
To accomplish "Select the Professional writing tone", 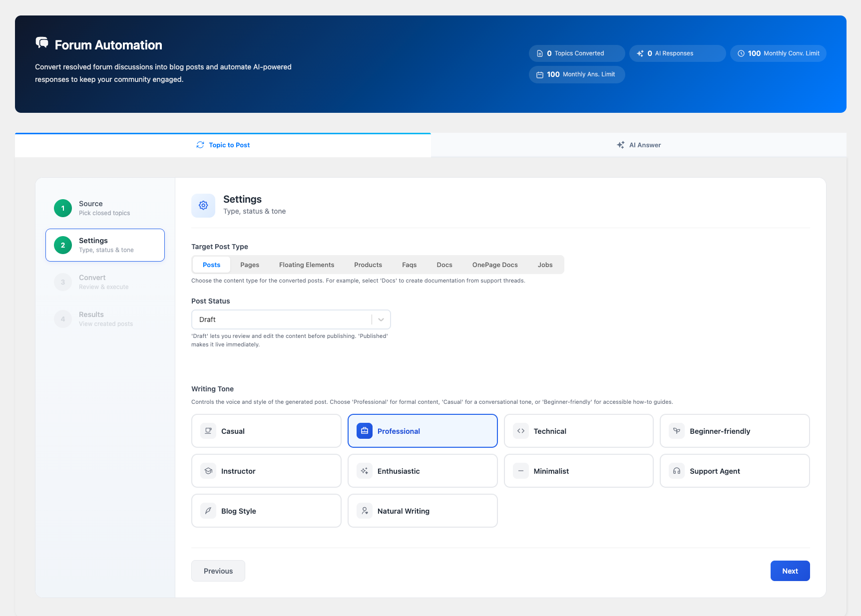I will click(423, 431).
